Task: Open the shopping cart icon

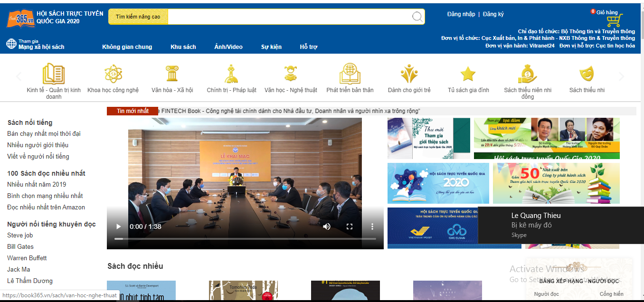Action: pyautogui.click(x=614, y=20)
